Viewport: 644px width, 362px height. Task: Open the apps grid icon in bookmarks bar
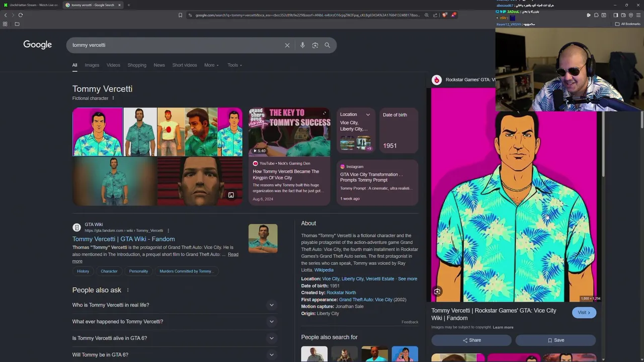coord(5,24)
